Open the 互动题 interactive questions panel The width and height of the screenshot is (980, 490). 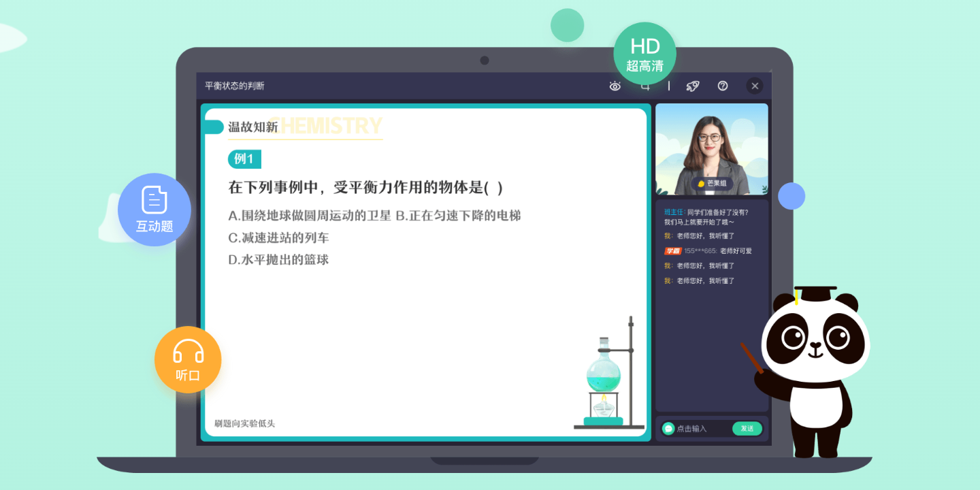click(x=154, y=210)
